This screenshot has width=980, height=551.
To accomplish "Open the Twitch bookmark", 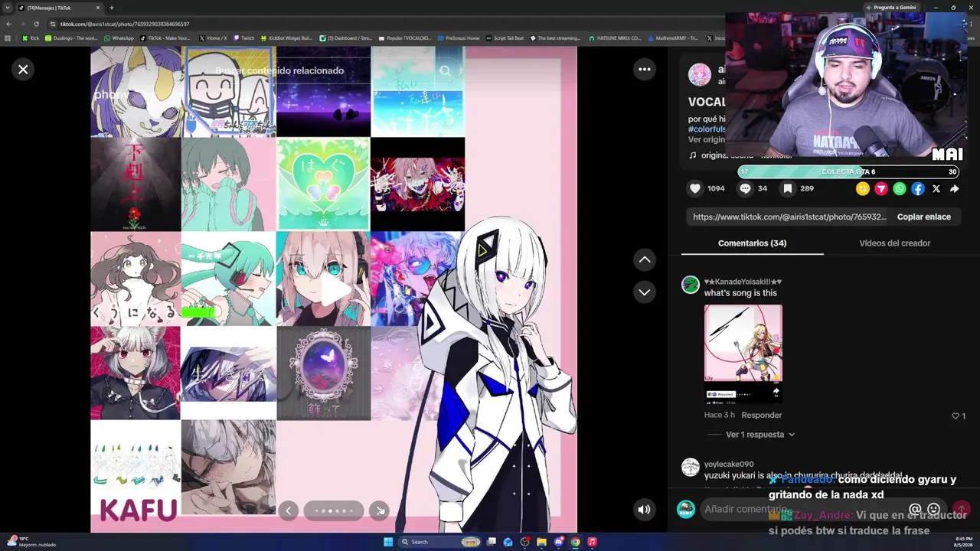I will click(244, 38).
